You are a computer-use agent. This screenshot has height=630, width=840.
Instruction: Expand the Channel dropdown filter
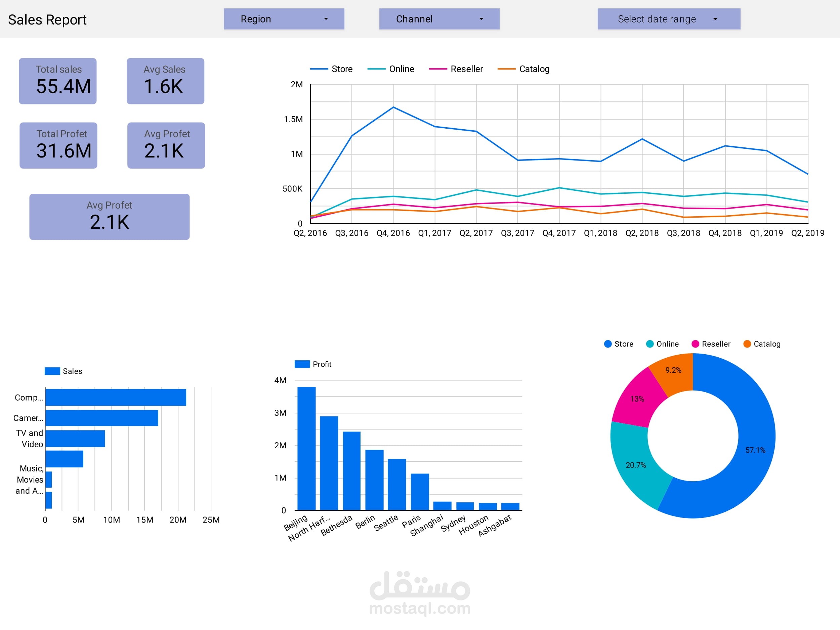point(439,19)
